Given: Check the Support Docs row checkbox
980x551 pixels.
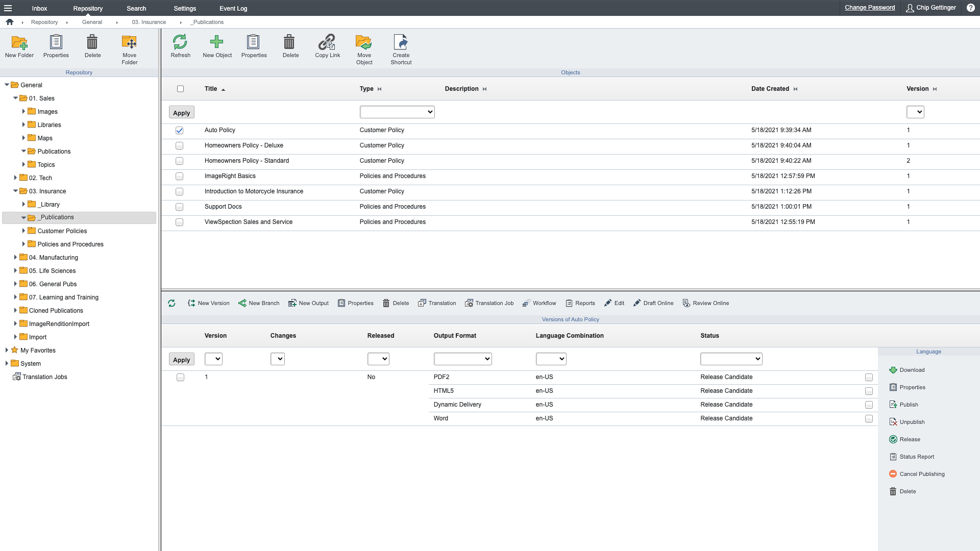Looking at the screenshot, I should (x=180, y=207).
